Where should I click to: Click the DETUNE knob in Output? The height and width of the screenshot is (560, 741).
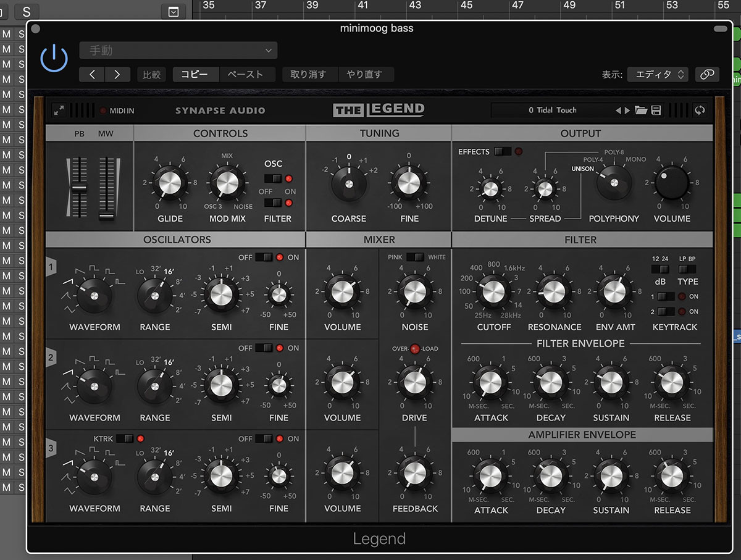[490, 188]
